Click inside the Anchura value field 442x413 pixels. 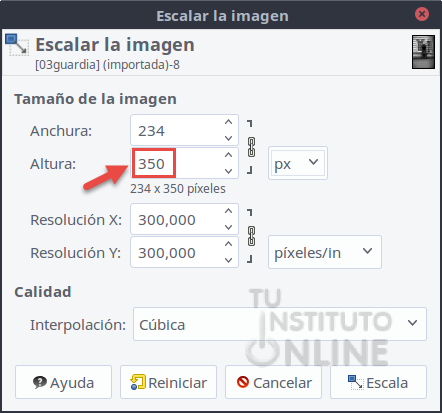click(177, 130)
